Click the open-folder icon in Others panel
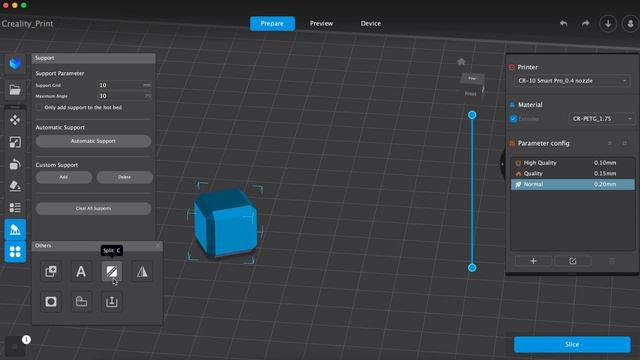Viewport: 640px width, 360px height. pos(81,302)
